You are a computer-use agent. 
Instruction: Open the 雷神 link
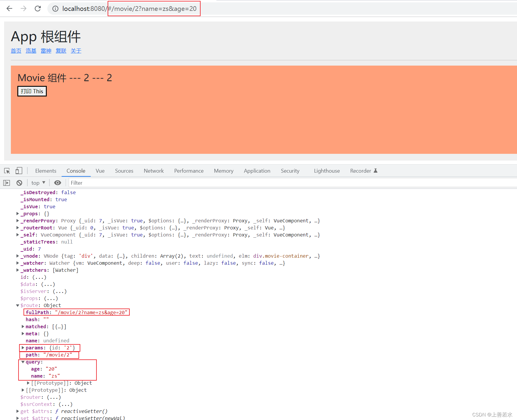click(46, 51)
